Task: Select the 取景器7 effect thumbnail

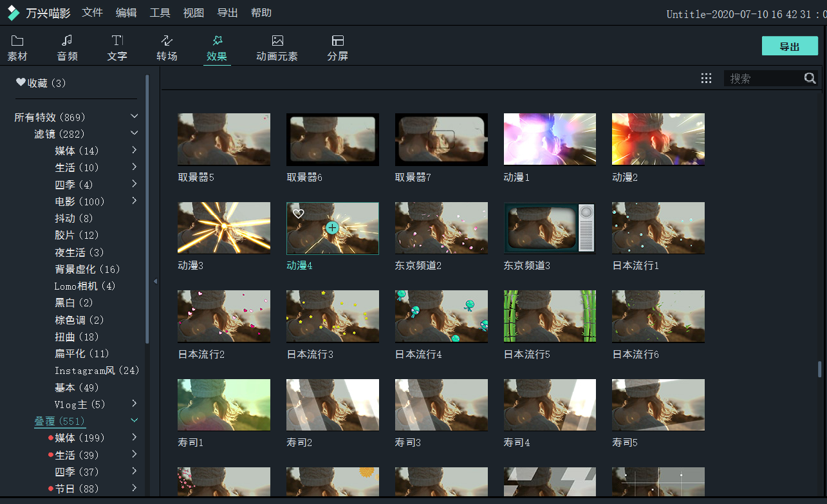Action: (441, 140)
